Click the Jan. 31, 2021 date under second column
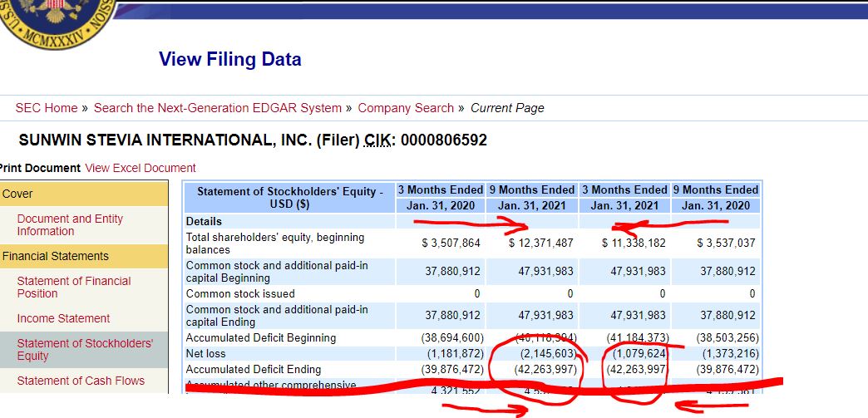The width and height of the screenshot is (868, 418). point(532,206)
